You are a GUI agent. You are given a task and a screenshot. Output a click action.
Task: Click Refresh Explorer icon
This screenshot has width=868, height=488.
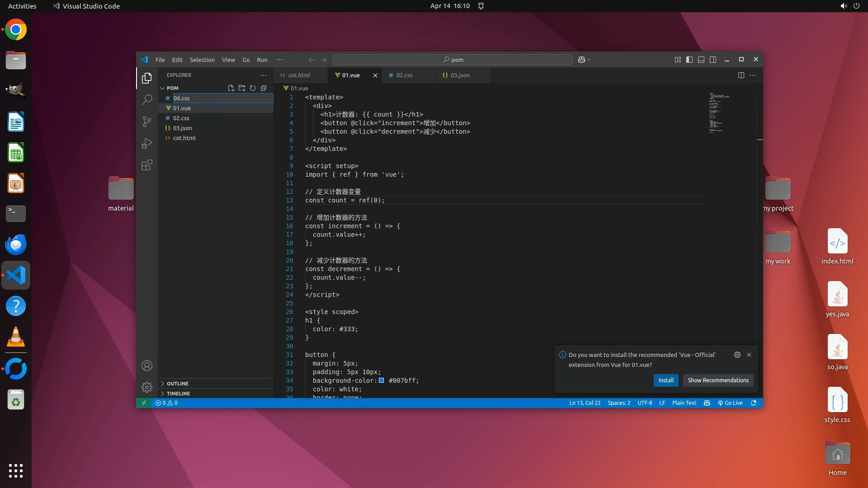pyautogui.click(x=253, y=88)
